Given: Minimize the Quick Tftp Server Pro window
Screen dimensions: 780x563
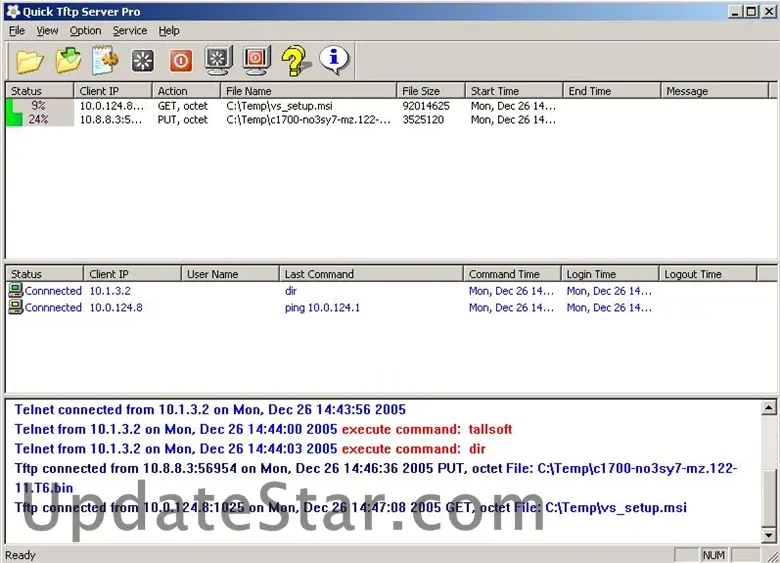Looking at the screenshot, I should coord(736,11).
